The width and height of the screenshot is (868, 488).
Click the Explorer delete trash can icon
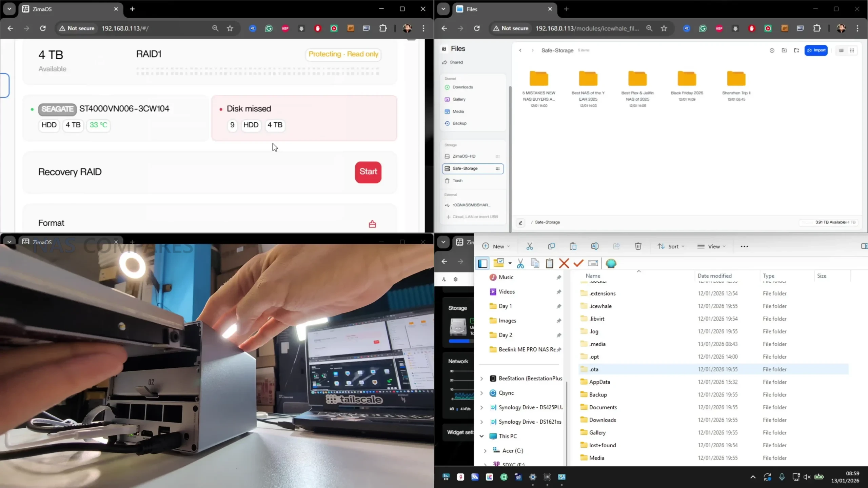638,246
